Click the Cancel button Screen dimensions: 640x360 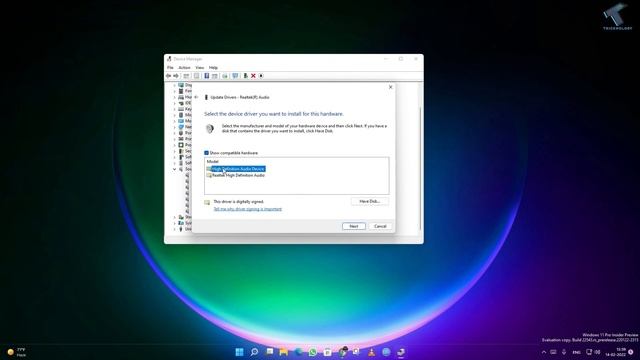tap(380, 226)
